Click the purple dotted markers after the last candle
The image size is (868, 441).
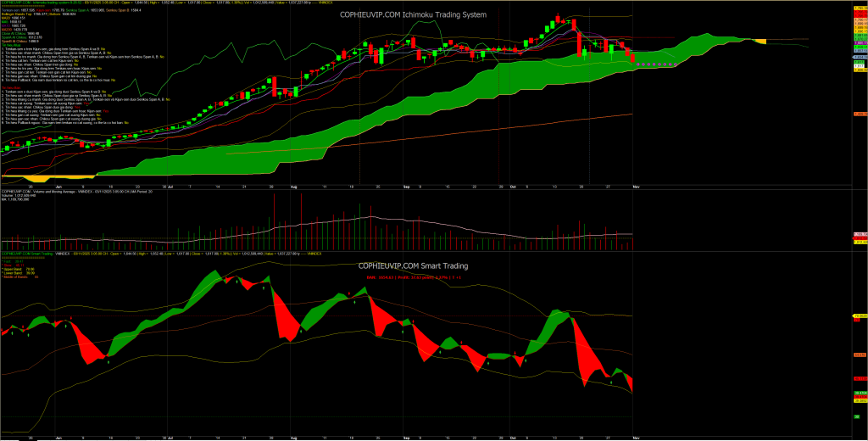pyautogui.click(x=657, y=64)
